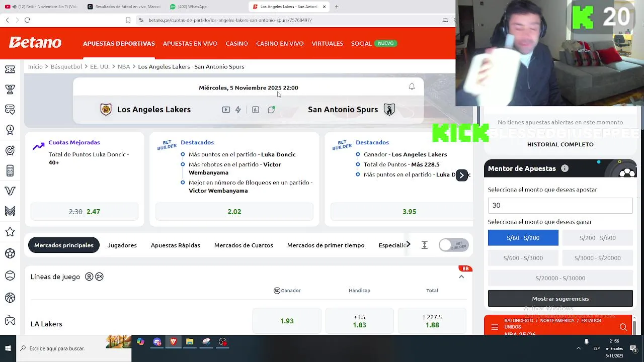644x362 pixels.
Task: Open Apuestas en Vivo menu
Action: [190, 43]
